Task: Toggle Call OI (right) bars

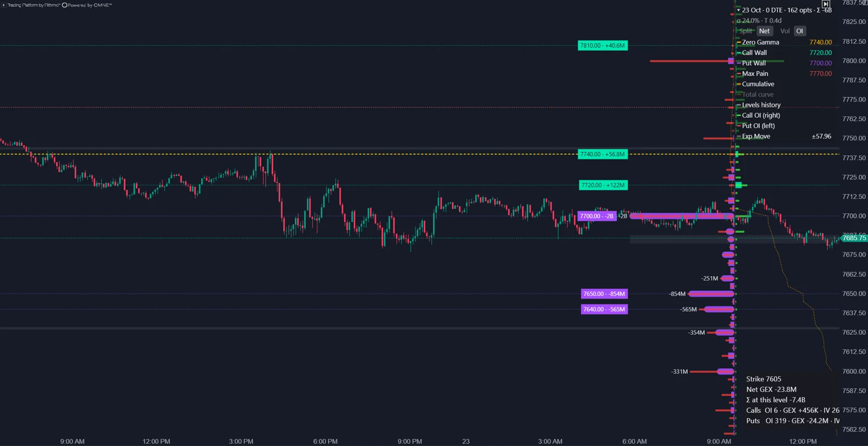Action: (x=758, y=115)
